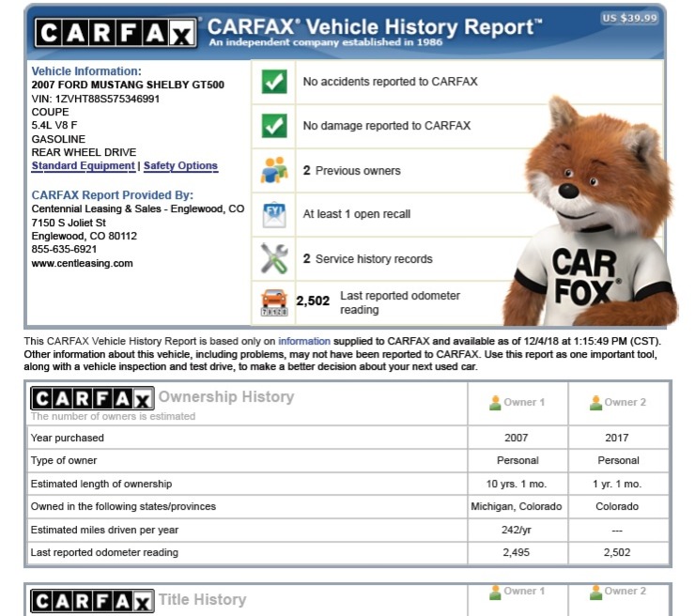
Task: Click the wrench service history icon
Action: pos(274,258)
